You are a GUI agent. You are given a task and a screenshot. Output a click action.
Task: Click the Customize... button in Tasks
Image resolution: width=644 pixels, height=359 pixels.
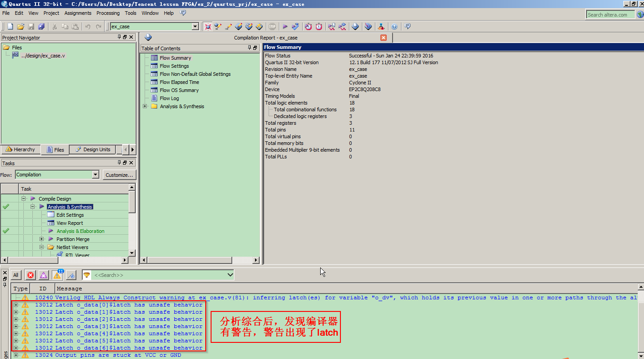coord(119,175)
